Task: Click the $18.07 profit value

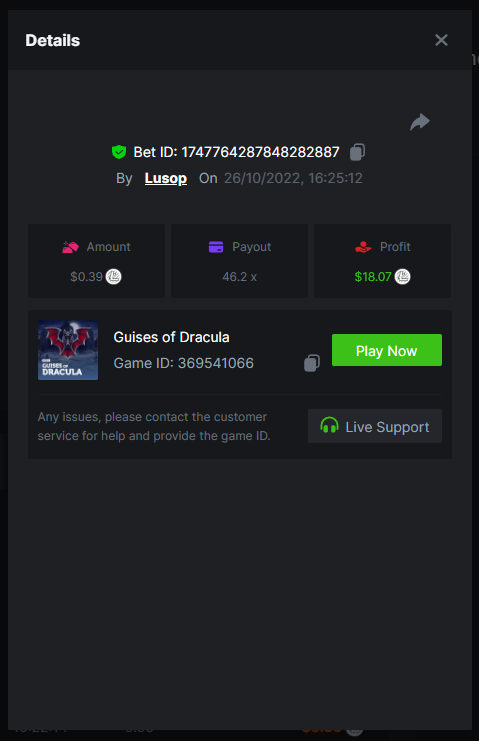Action: tap(373, 277)
